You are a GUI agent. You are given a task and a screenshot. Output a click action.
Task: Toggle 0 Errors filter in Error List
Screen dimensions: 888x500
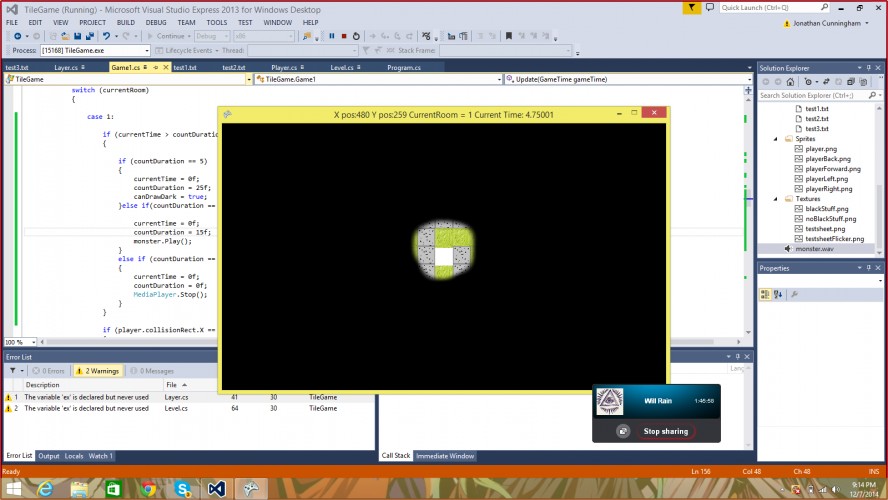49,371
